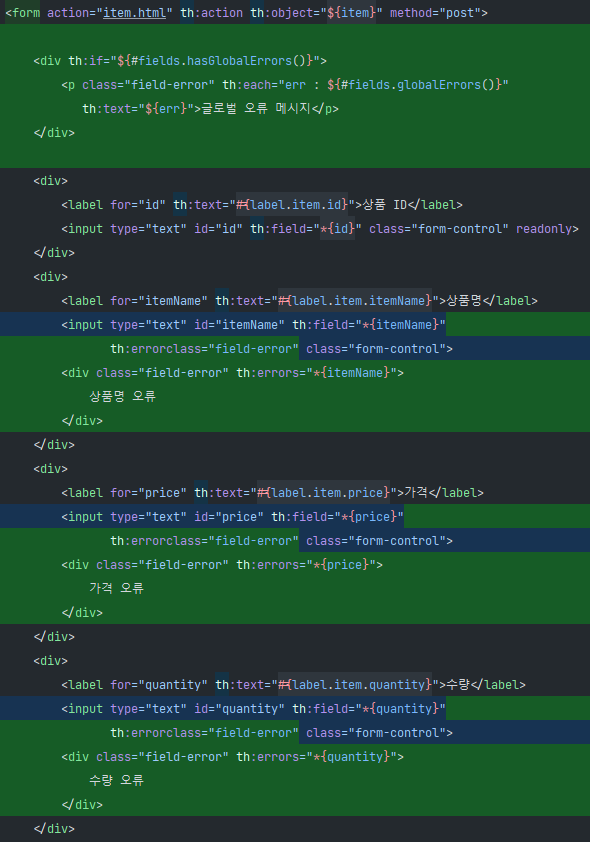Click the text 글로벌 오류 메시지
Viewport: 590px width, 842px height.
coord(256,108)
